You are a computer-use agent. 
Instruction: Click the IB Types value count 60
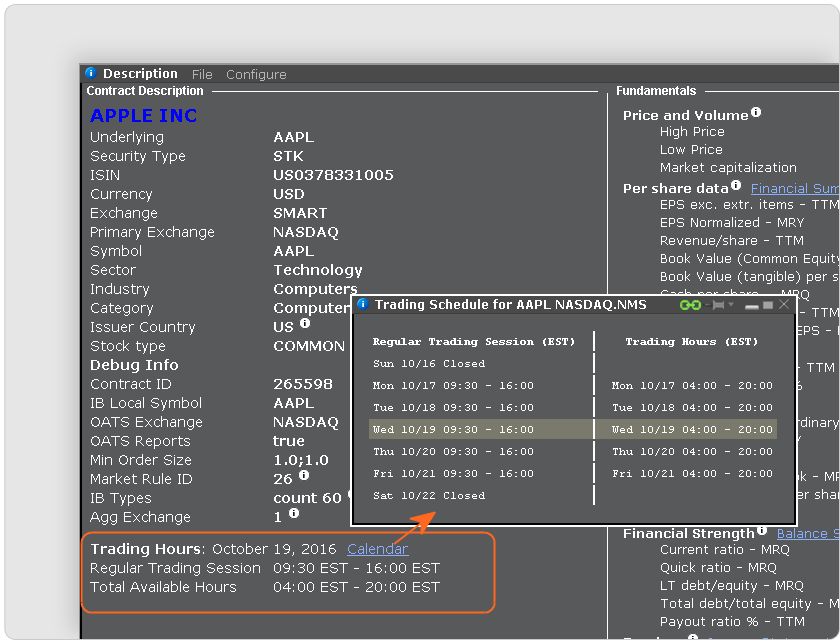[307, 498]
